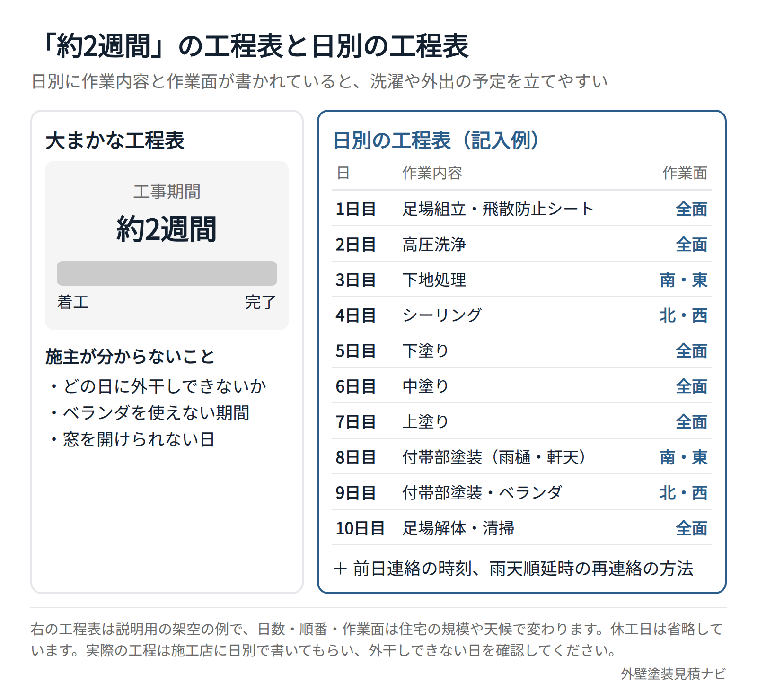Click シーリング in the 4日目 row
This screenshot has width=757, height=700.
click(x=442, y=315)
